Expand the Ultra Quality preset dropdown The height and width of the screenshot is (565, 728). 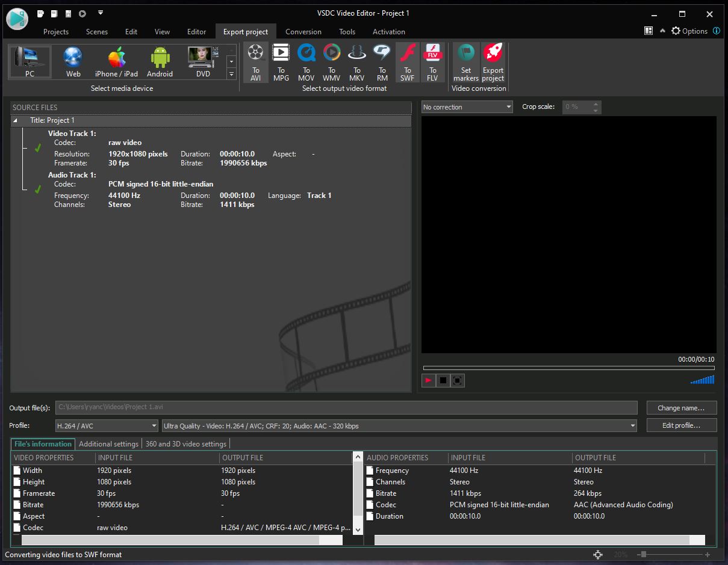(399, 426)
